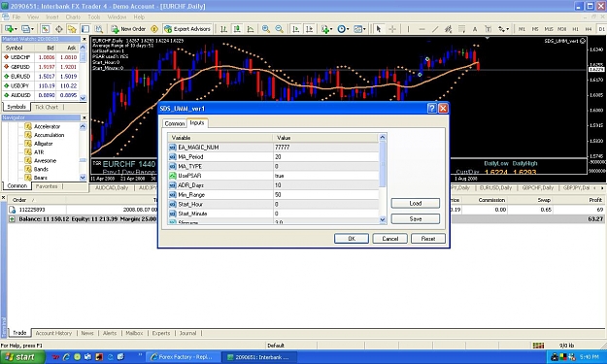Viewport: 607px width, 364px height.
Task: Open the indicators list dropdown icon
Action: [x=326, y=29]
